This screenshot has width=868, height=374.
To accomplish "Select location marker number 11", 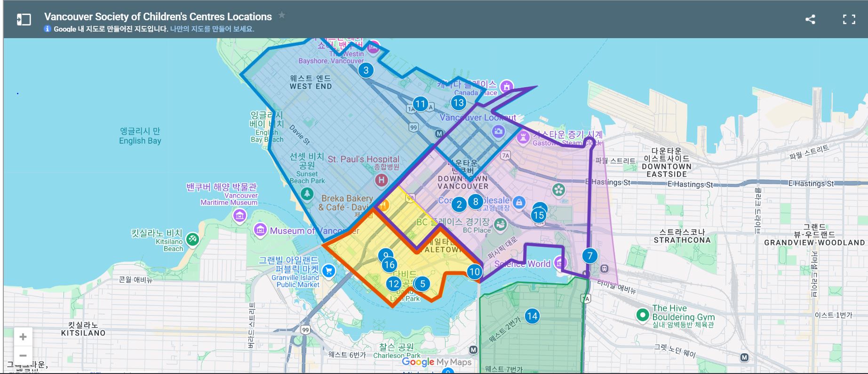I will click(x=420, y=104).
